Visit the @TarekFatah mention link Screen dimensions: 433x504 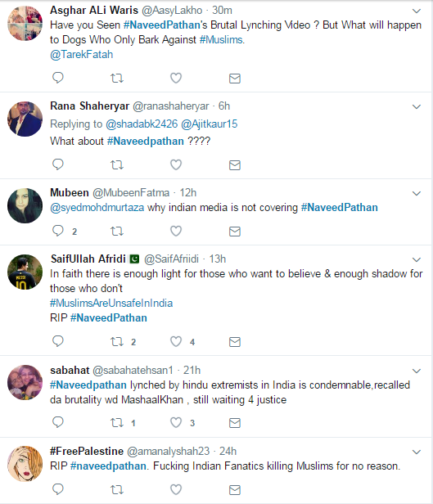pyautogui.click(x=82, y=54)
